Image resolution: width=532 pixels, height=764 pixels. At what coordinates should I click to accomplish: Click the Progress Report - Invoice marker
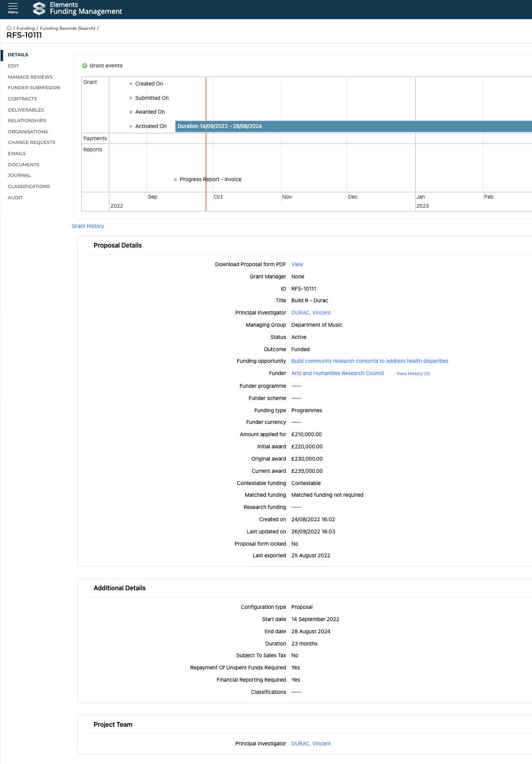coord(176,180)
